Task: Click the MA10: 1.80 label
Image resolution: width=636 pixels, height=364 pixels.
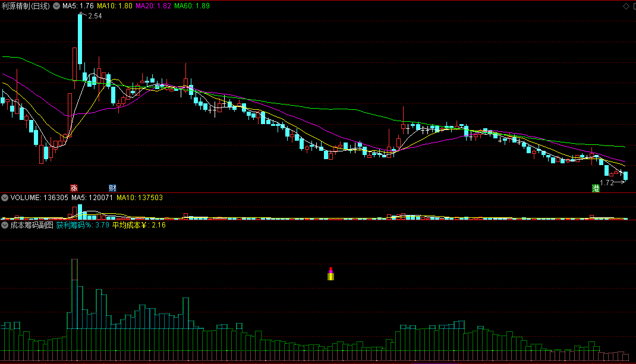Action: point(114,6)
